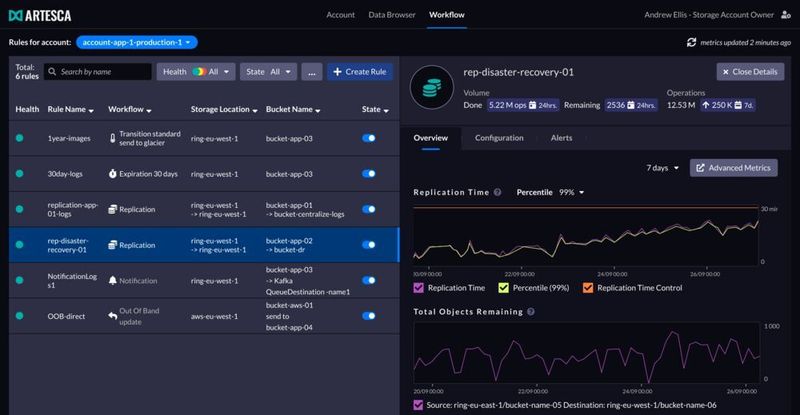Click the Search by name field
The width and height of the screenshot is (800, 415).
pos(98,72)
